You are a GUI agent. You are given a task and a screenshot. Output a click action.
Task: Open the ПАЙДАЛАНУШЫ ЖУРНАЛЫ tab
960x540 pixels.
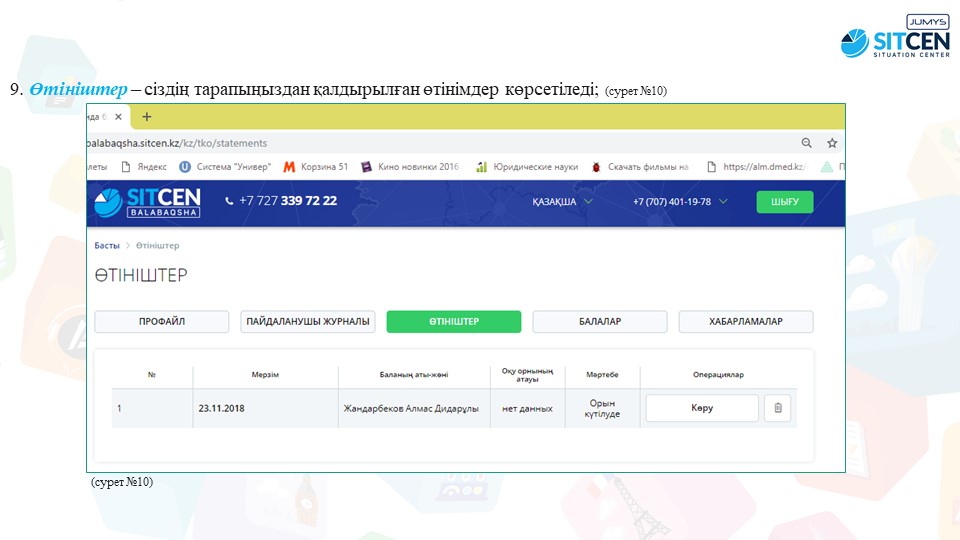coord(308,322)
